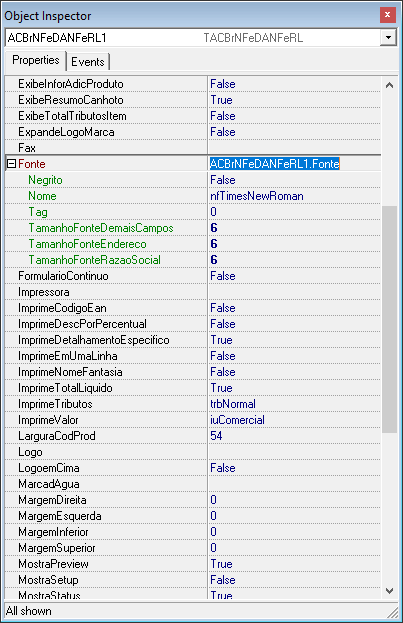Click the trbNormal value of ImprimeTributos

coord(233,404)
